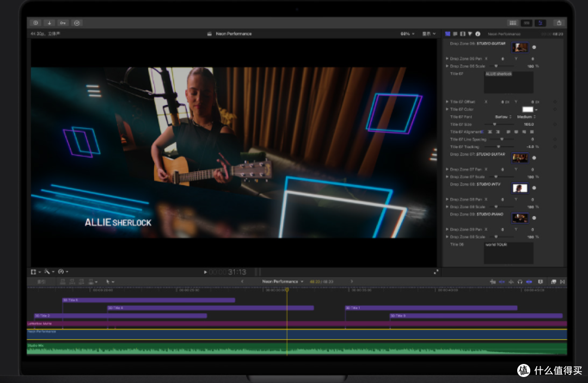This screenshot has width=588, height=383.
Task: Select the Video inspector filmstrip icon
Action: [x=462, y=34]
